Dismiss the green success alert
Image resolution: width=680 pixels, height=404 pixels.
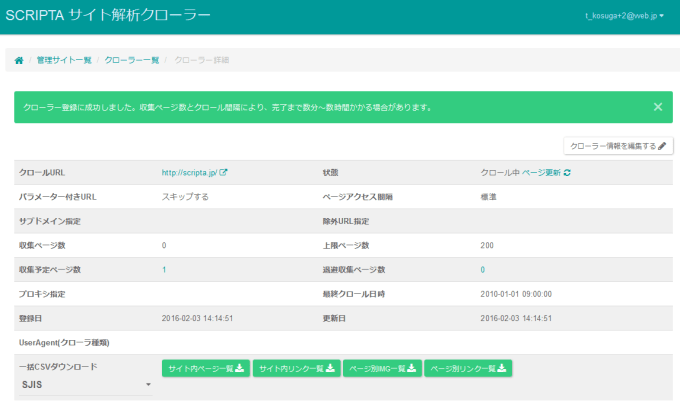pos(657,106)
